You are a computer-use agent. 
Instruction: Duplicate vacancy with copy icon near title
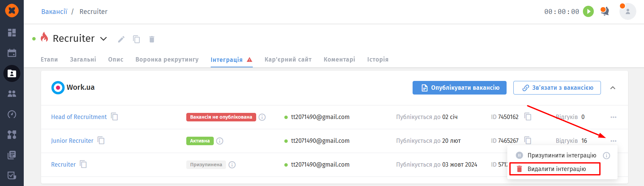tap(136, 39)
